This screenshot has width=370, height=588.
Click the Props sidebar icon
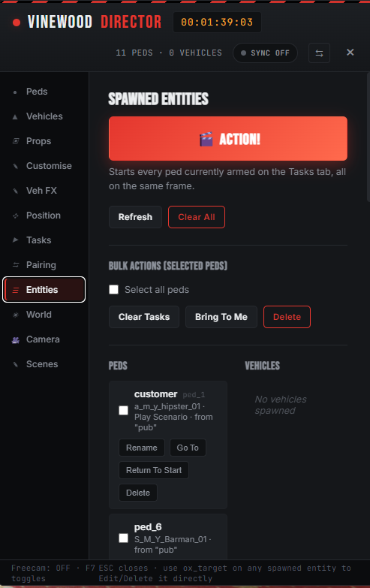[x=16, y=141]
